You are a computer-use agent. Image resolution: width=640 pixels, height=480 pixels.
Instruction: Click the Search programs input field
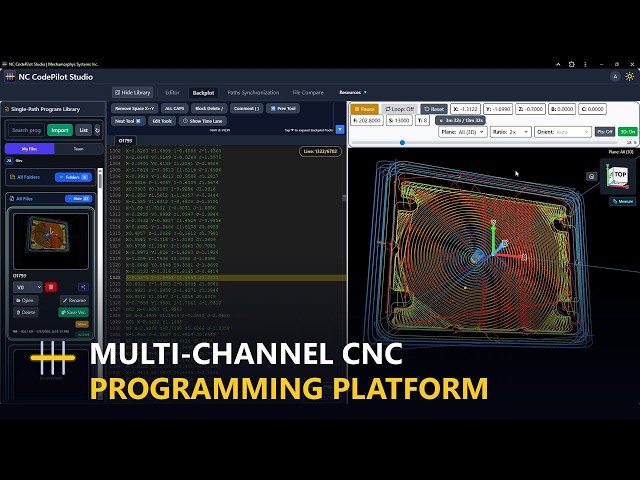pos(26,130)
